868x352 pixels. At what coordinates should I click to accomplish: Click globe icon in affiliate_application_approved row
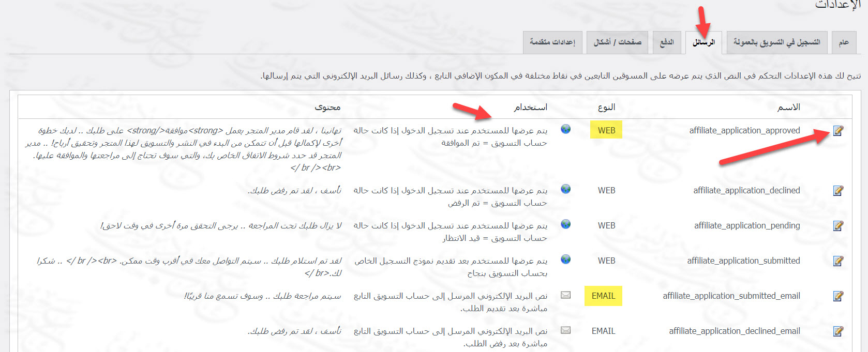(566, 129)
